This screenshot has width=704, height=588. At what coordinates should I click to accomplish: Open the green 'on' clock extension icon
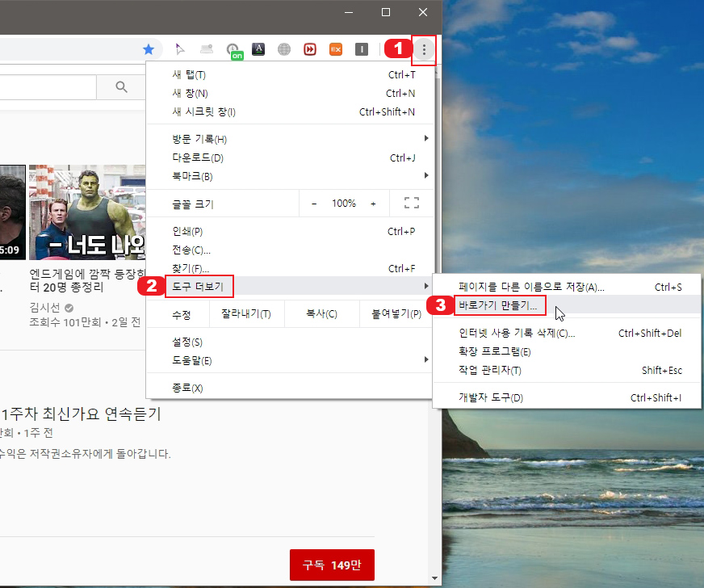(233, 48)
